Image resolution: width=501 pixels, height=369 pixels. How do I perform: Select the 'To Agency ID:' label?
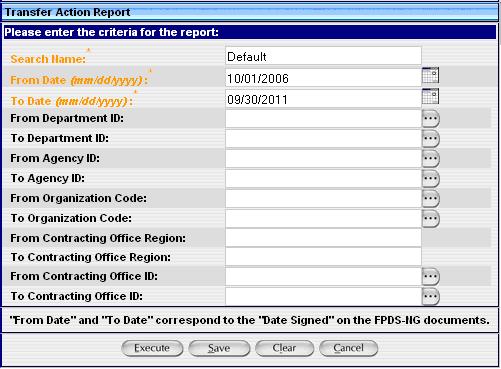pos(48,179)
